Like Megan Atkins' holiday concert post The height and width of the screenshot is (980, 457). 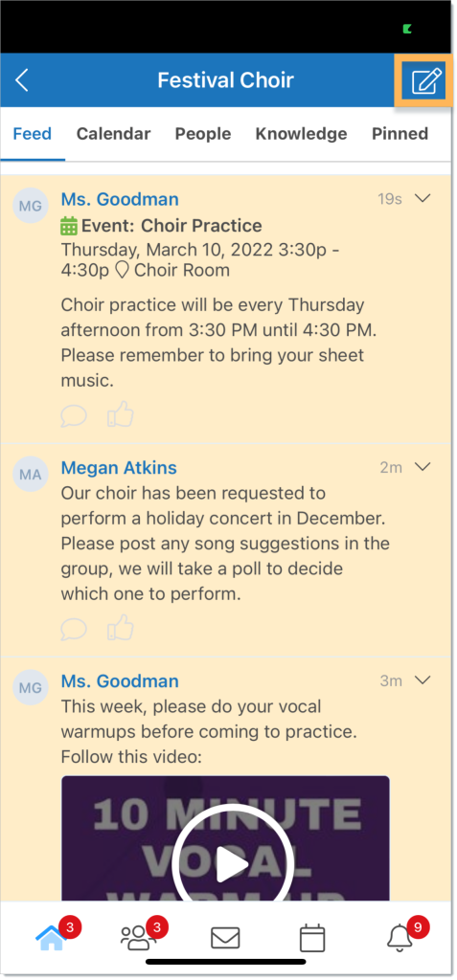point(120,628)
